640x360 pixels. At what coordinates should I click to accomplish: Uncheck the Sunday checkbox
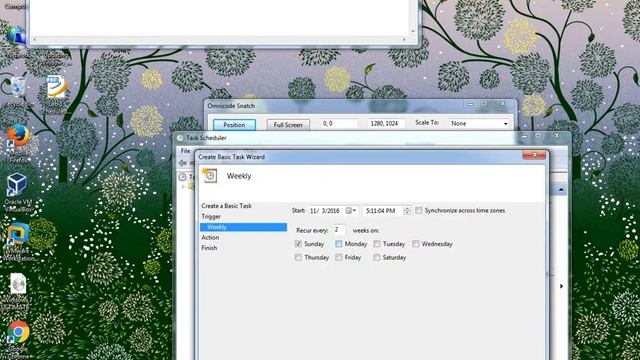[298, 244]
